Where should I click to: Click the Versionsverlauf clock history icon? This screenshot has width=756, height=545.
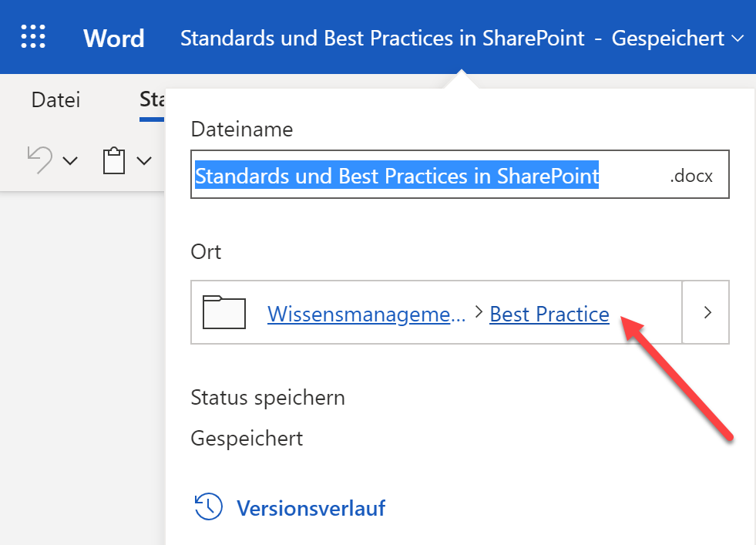208,506
